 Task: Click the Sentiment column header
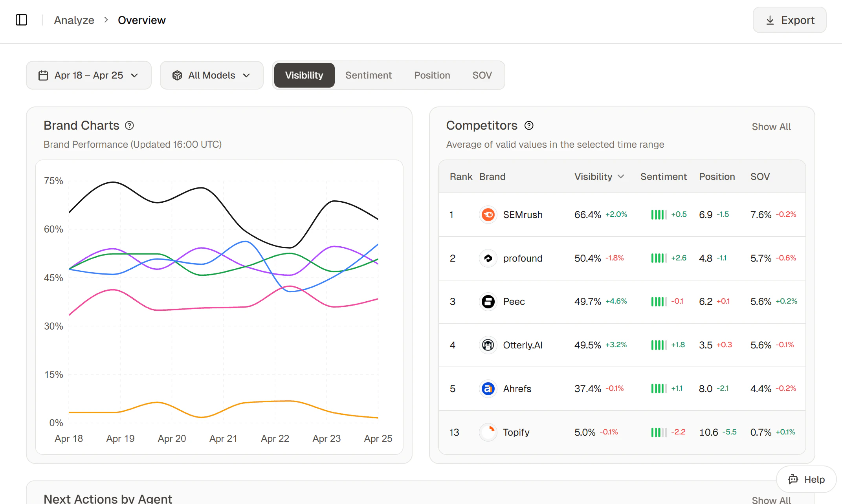pyautogui.click(x=664, y=177)
